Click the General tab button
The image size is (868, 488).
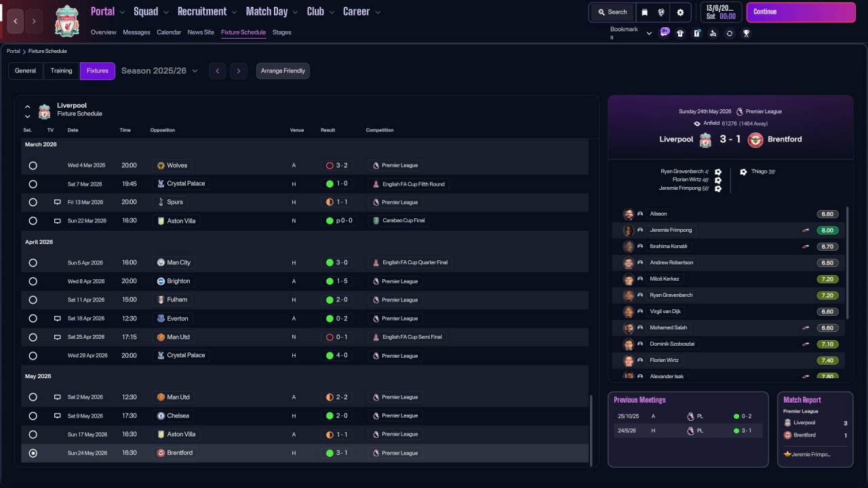[x=25, y=71]
